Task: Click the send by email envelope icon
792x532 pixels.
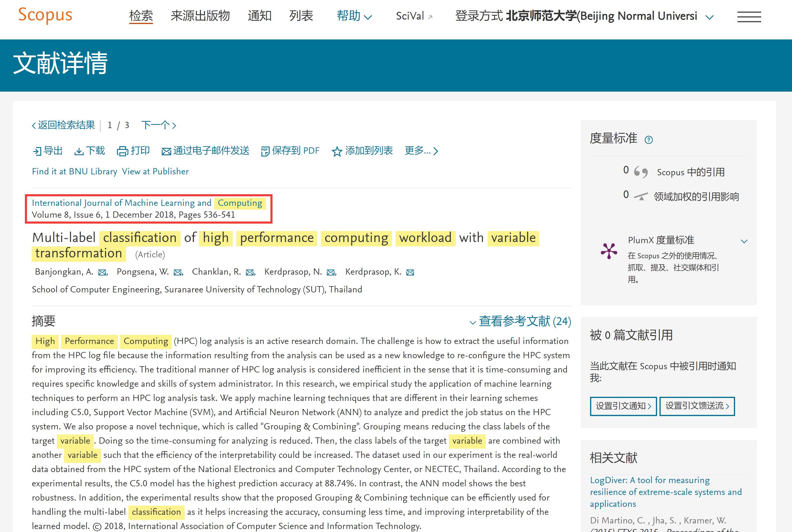Action: tap(166, 152)
